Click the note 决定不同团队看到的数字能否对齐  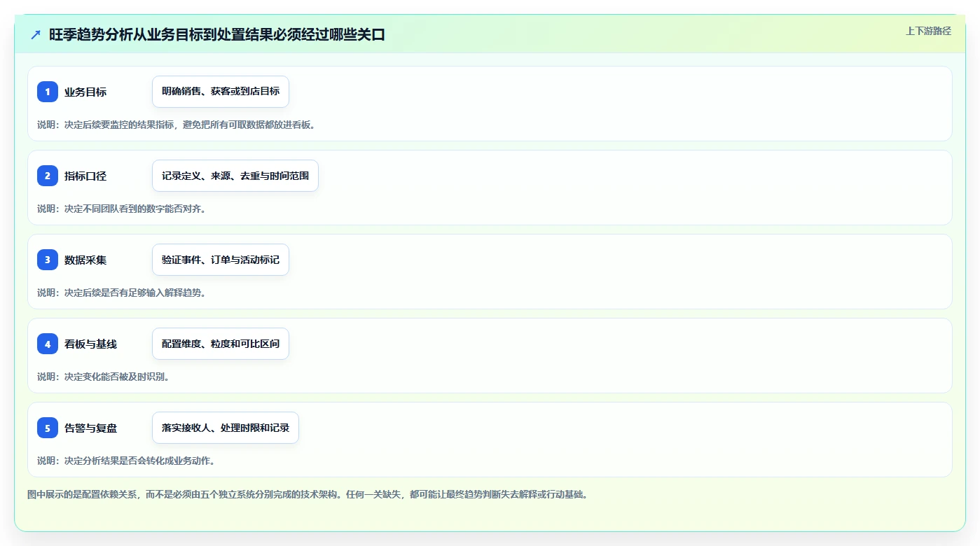(x=121, y=209)
